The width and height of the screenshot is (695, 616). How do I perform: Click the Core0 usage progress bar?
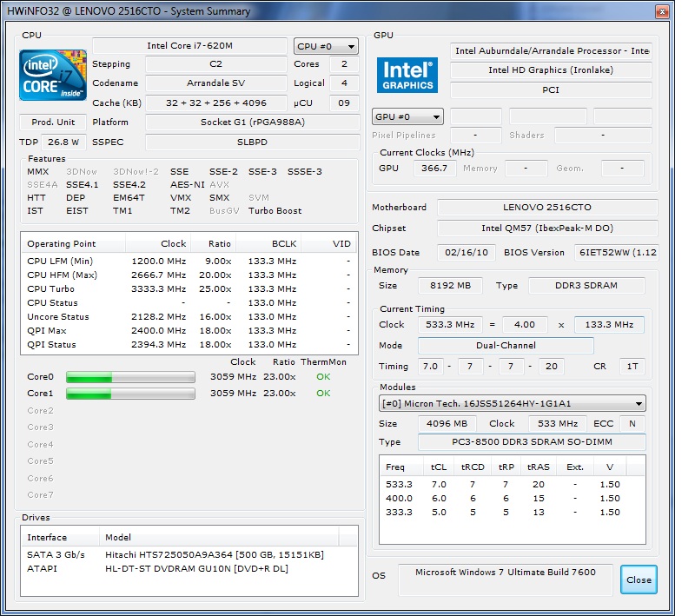coord(130,377)
